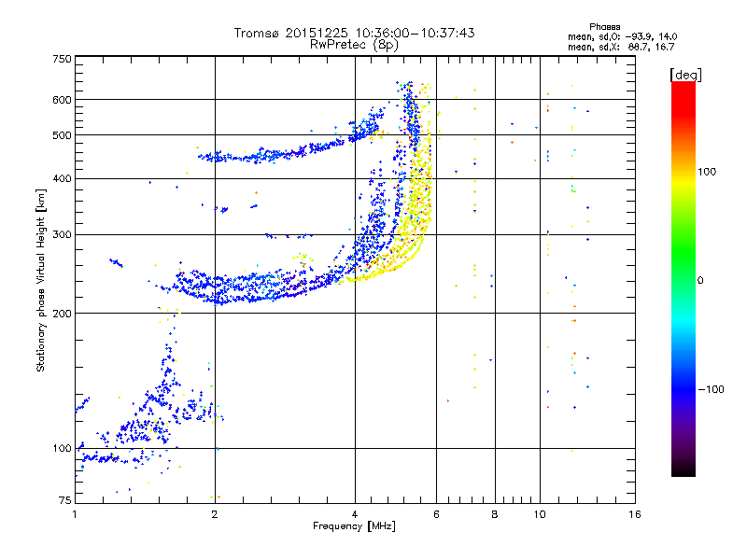Click the frequency axis tick label 8
This screenshot has width=747, height=560.
pos(495,514)
